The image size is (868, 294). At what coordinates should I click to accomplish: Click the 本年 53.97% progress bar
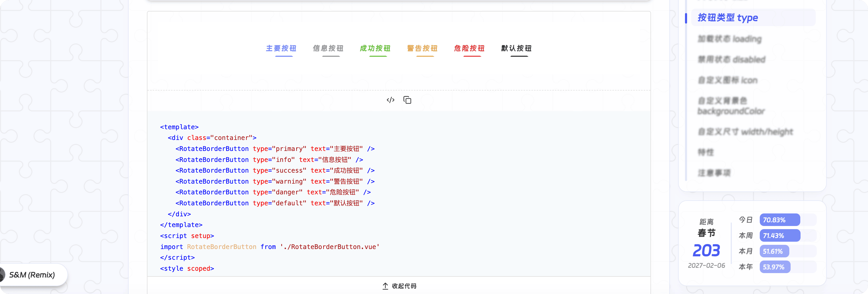[x=788, y=267]
